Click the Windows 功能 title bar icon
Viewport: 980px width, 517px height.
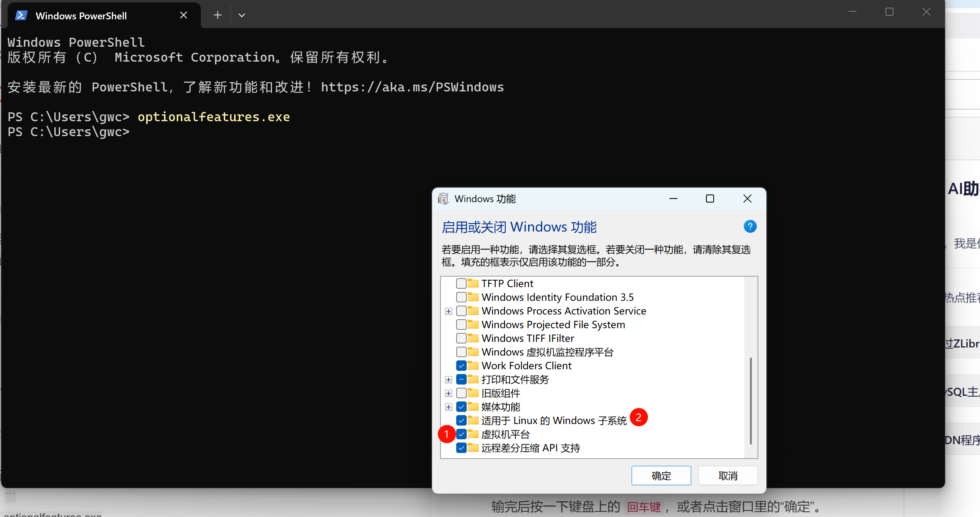pyautogui.click(x=443, y=199)
